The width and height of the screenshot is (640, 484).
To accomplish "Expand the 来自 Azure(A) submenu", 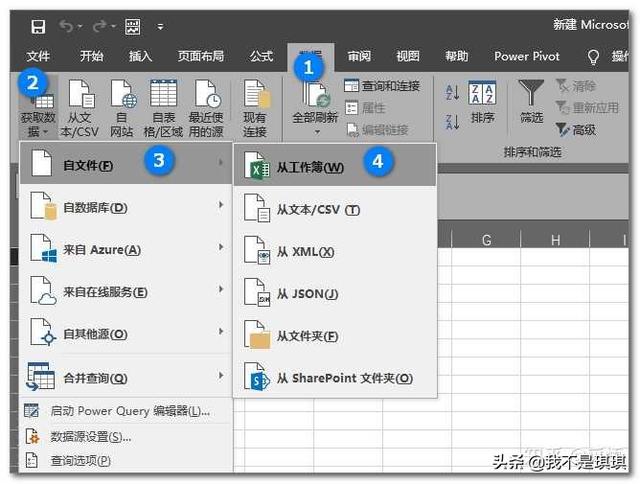I will point(126,249).
